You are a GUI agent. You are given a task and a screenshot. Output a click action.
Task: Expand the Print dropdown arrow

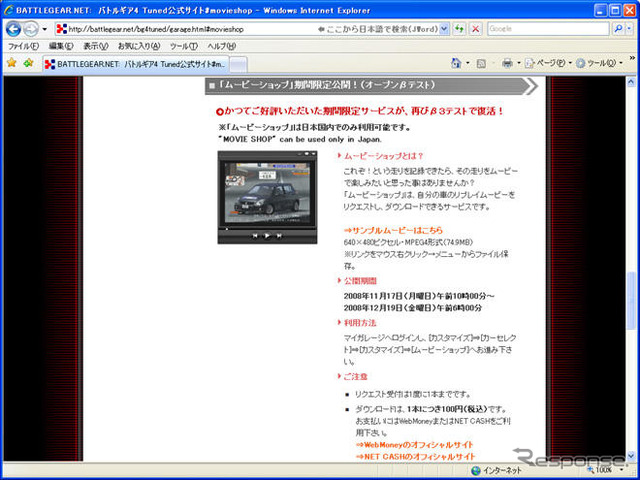519,63
